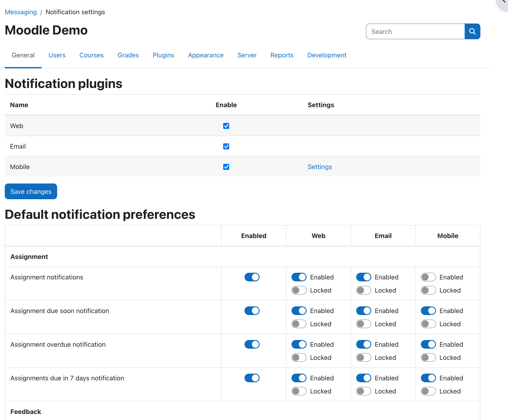This screenshot has height=420, width=508.
Task: Lock Mobile for Assignment notifications
Action: (x=428, y=290)
